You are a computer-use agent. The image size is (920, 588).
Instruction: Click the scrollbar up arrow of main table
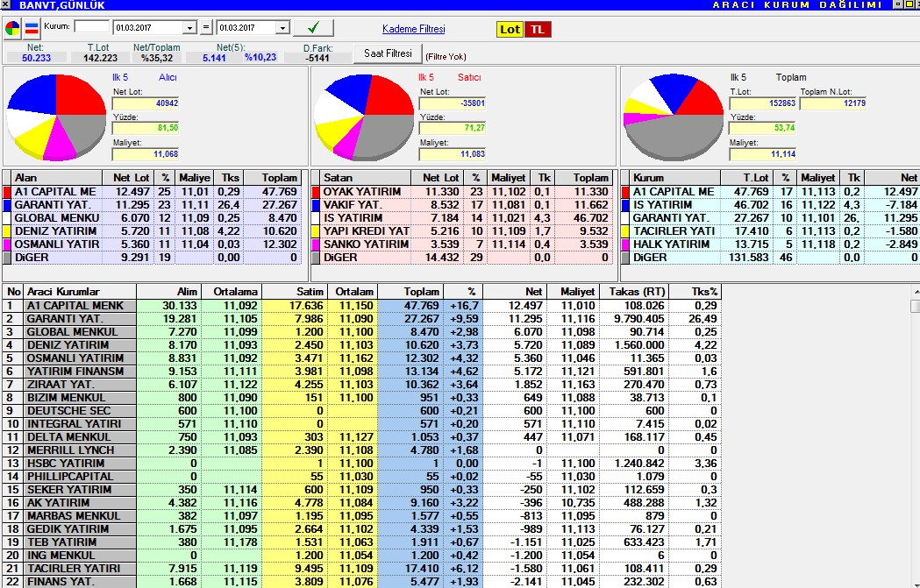point(916,291)
